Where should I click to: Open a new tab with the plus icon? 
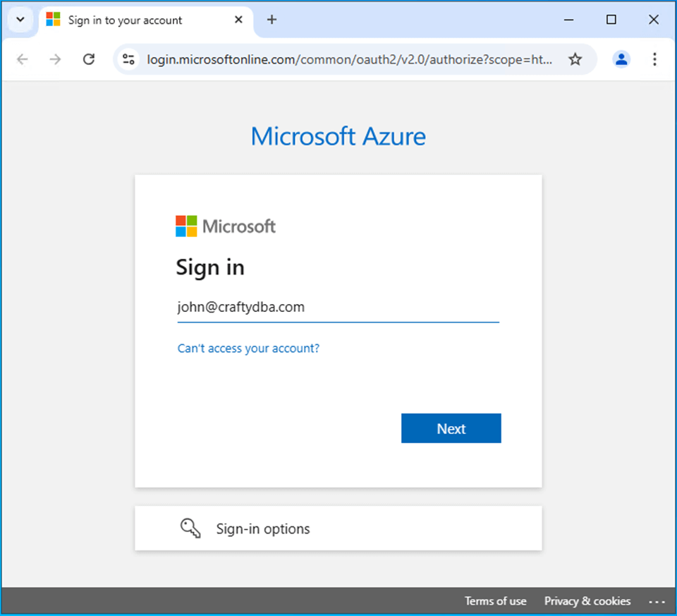(x=272, y=20)
